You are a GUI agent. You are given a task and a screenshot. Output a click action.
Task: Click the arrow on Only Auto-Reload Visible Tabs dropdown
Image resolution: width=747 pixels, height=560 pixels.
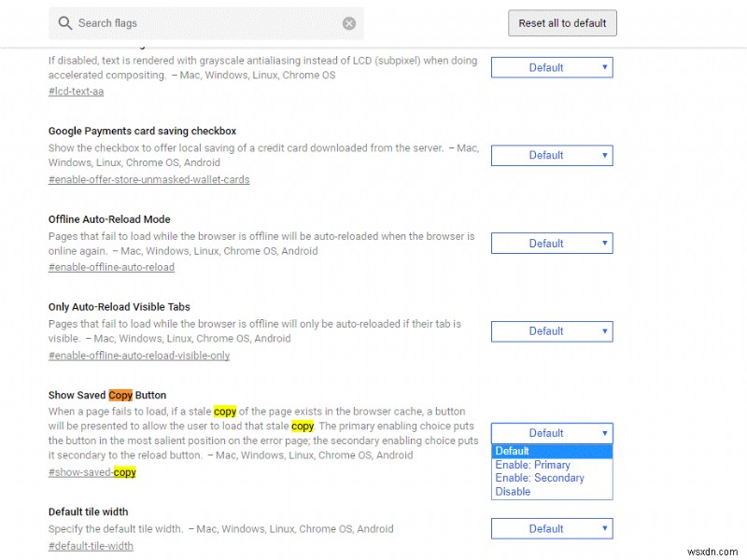(x=603, y=330)
